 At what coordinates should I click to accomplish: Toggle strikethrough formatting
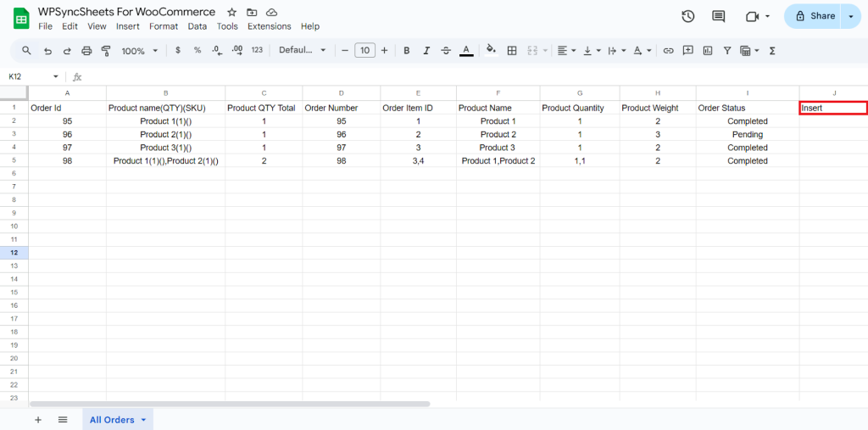coord(446,50)
